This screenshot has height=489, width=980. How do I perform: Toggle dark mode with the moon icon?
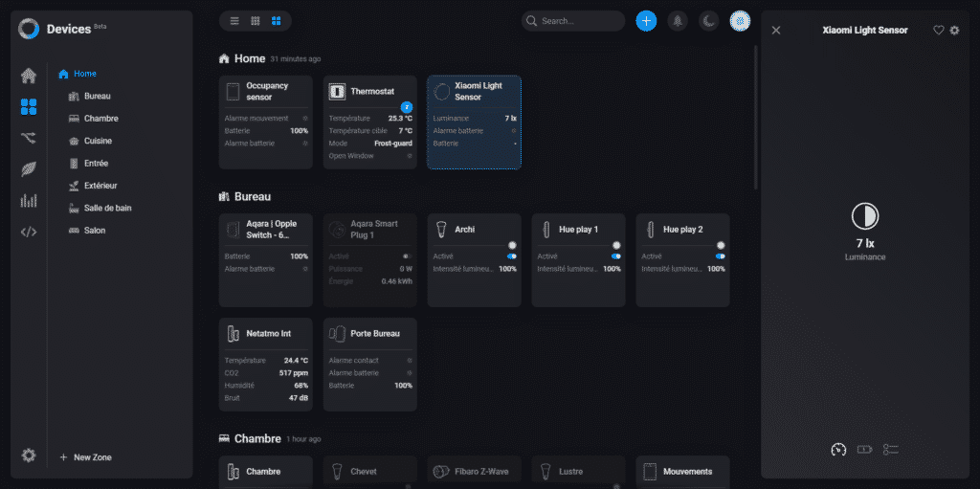(x=708, y=21)
